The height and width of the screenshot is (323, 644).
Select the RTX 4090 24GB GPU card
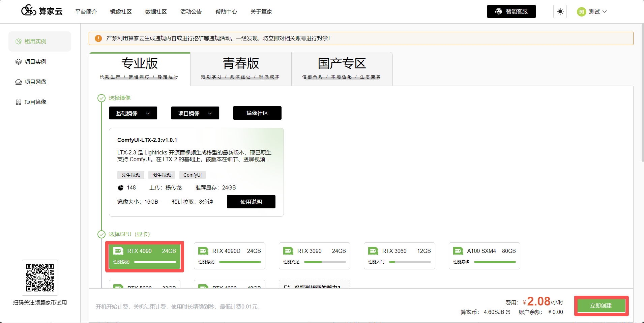coord(145,256)
